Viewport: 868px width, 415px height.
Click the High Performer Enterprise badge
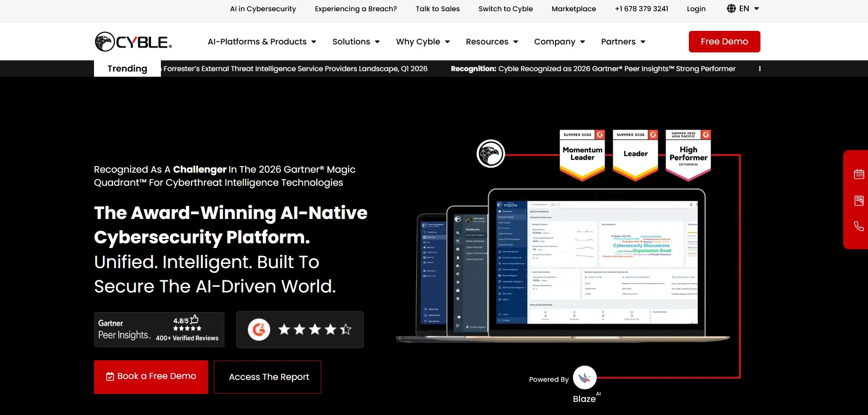pos(688,155)
